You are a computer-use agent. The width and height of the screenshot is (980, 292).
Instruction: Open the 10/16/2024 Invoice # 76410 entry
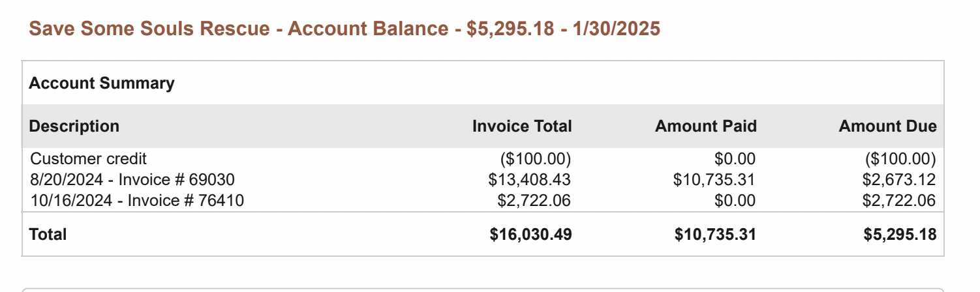(137, 201)
